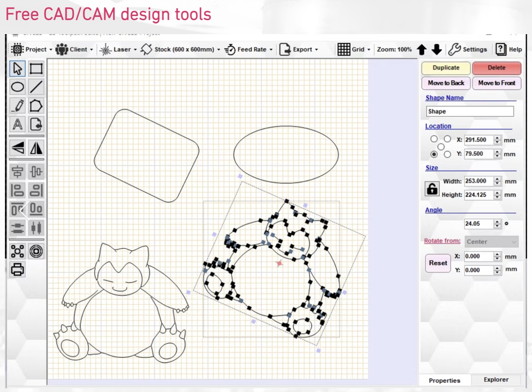Select the arrow pointer tool
Screen dimensions: 532x392
(17, 69)
